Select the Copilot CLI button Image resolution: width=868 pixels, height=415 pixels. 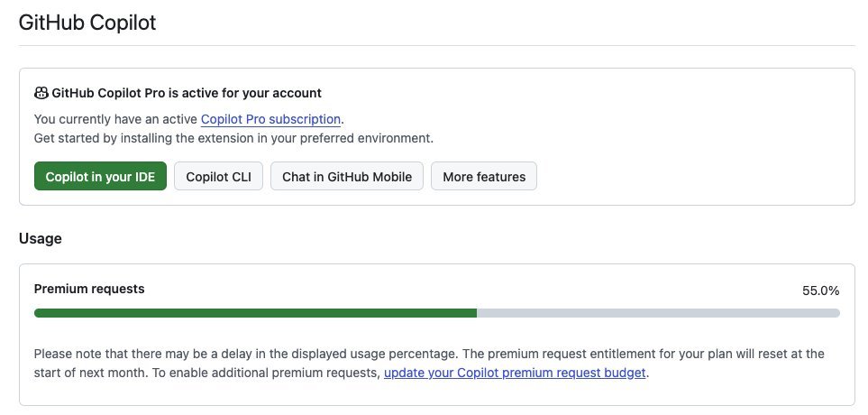pyautogui.click(x=219, y=176)
